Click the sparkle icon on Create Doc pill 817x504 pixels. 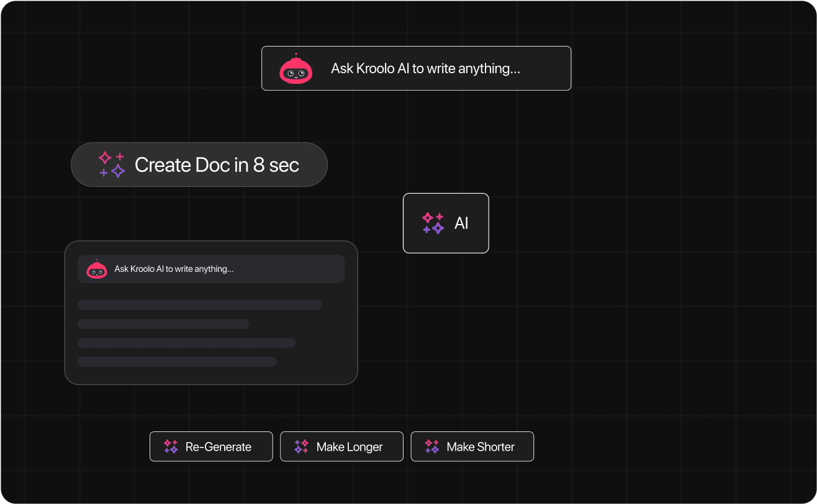112,164
